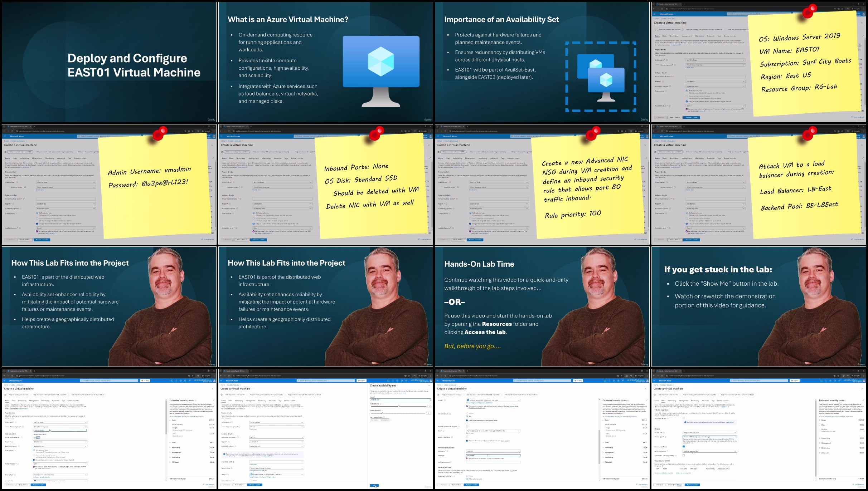Select the frame with the 'Attach VM to a load balancer' note

[759, 185]
